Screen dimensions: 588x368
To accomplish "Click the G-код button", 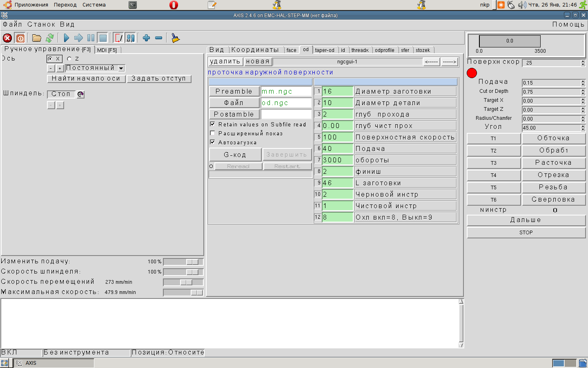I will 235,155.
